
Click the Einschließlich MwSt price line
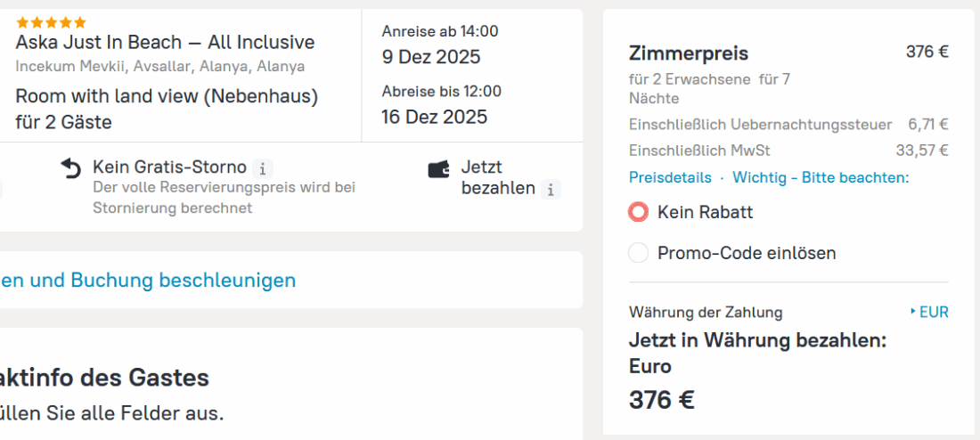tap(699, 150)
